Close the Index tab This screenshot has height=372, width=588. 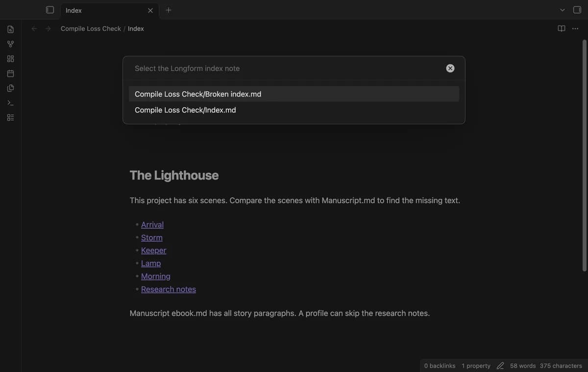click(x=150, y=10)
